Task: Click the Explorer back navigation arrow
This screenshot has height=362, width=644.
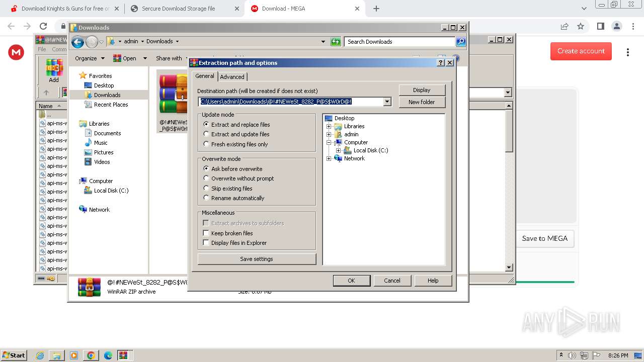Action: 77,42
